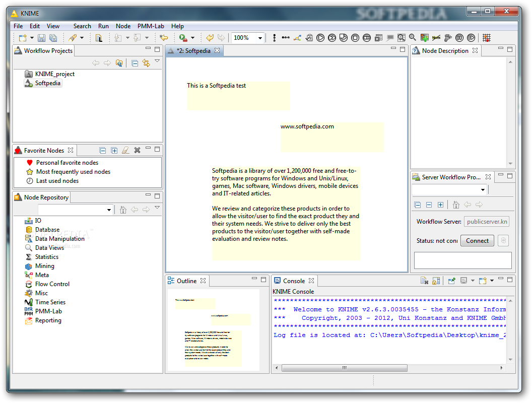Viewport: 532px width, 403px height.
Task: Open the File menu
Action: [x=18, y=26]
